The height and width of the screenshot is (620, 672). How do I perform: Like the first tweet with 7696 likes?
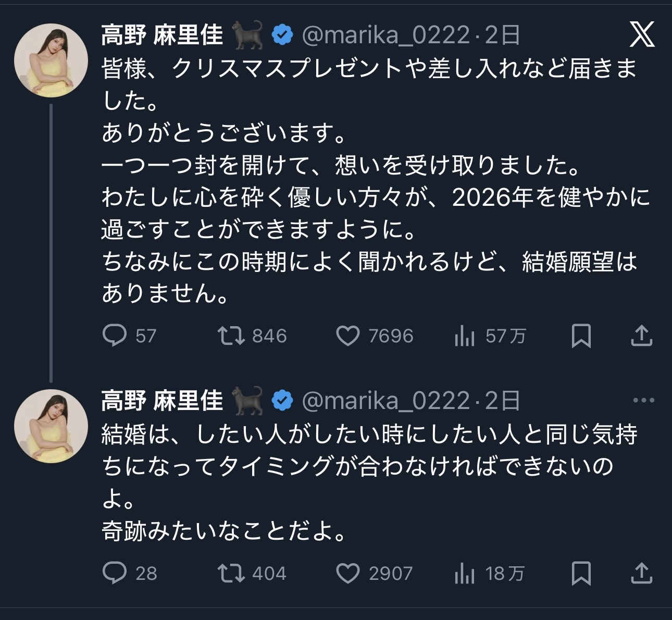[x=347, y=336]
